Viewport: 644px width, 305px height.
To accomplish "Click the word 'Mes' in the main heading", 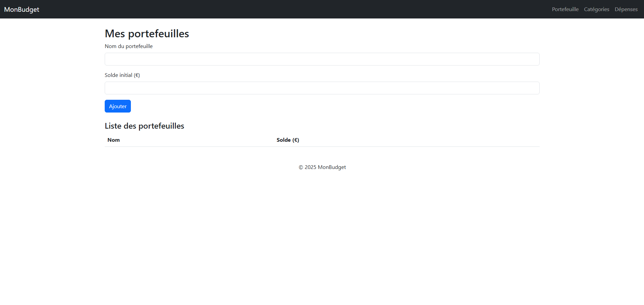I will (115, 34).
